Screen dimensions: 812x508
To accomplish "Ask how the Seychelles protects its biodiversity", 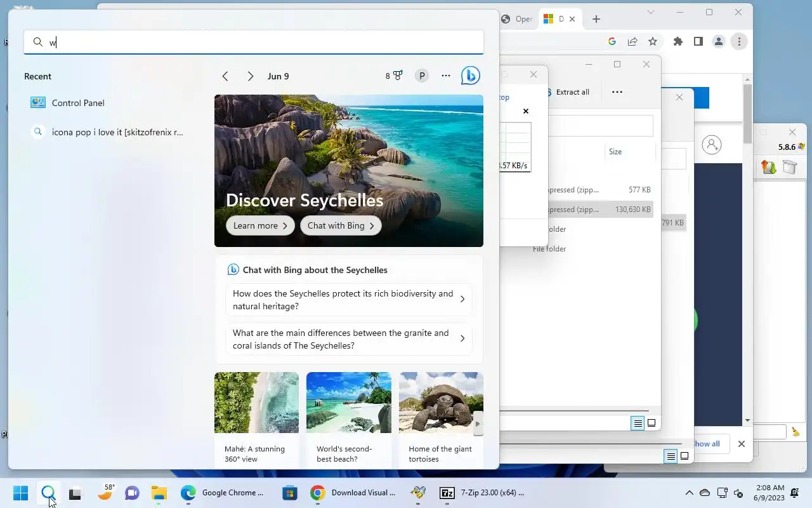I will click(x=348, y=300).
